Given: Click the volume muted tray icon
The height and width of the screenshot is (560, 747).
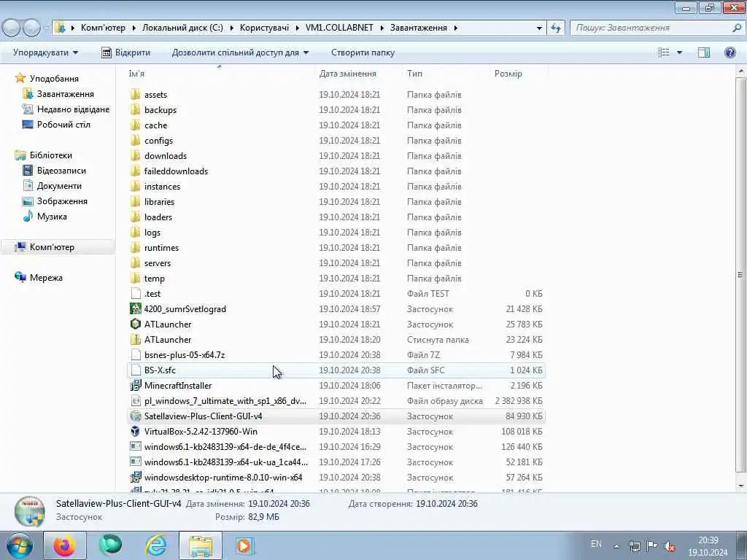Looking at the screenshot, I should (x=670, y=547).
